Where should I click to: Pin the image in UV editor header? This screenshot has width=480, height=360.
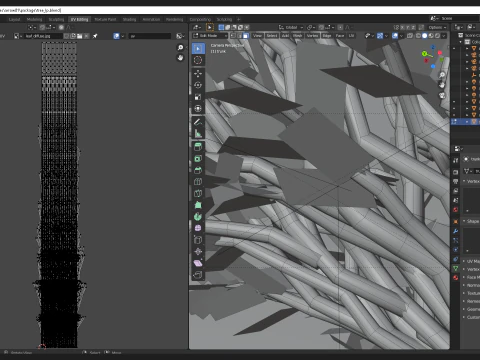[x=95, y=36]
